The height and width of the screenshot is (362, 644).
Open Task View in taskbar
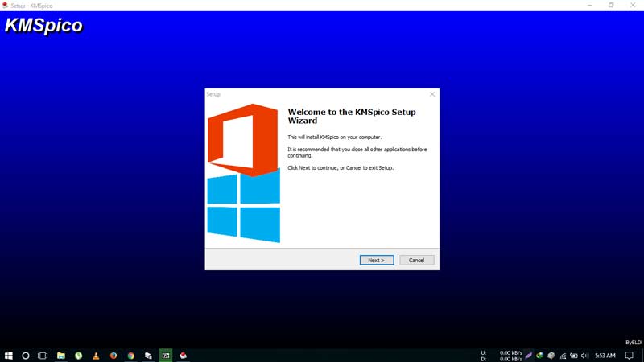point(43,356)
